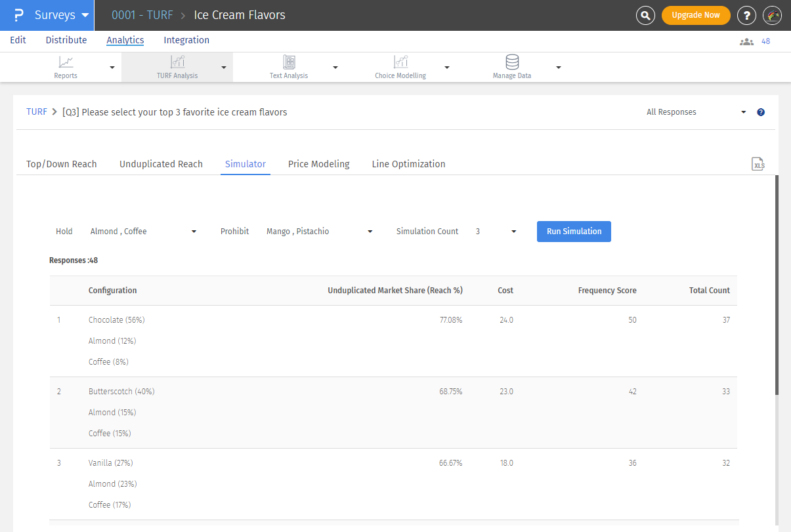Click the Choice Modelling icon

(400, 63)
